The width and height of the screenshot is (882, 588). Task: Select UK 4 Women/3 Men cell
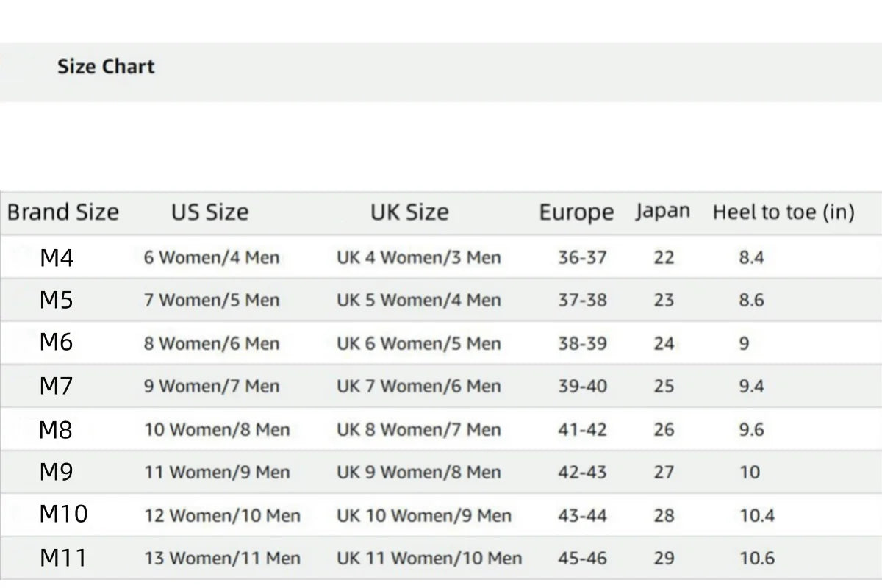(x=419, y=257)
